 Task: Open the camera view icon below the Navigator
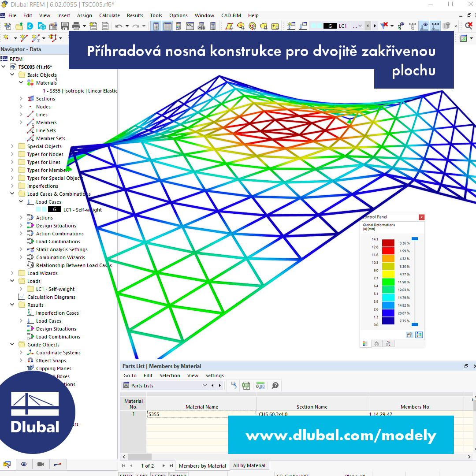coord(41,464)
